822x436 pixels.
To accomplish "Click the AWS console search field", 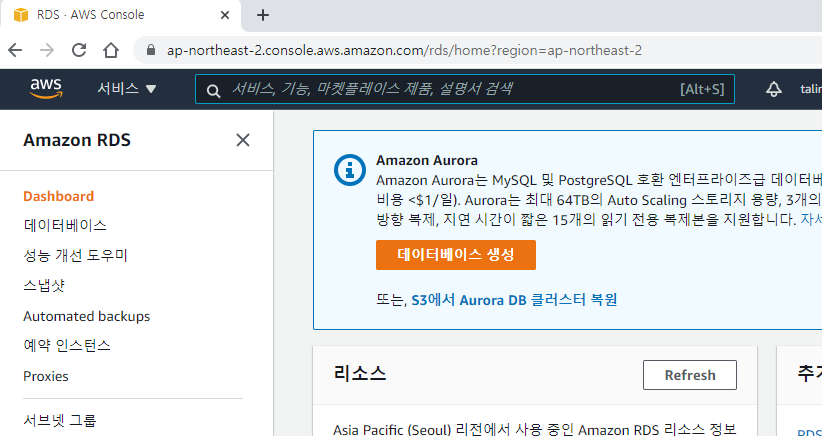I will point(464,89).
